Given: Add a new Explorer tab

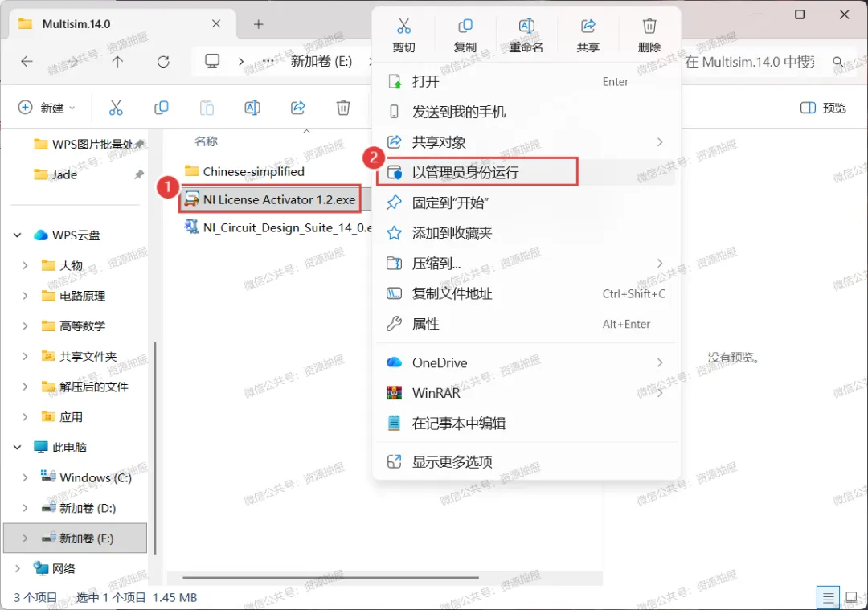Looking at the screenshot, I should click(x=259, y=24).
